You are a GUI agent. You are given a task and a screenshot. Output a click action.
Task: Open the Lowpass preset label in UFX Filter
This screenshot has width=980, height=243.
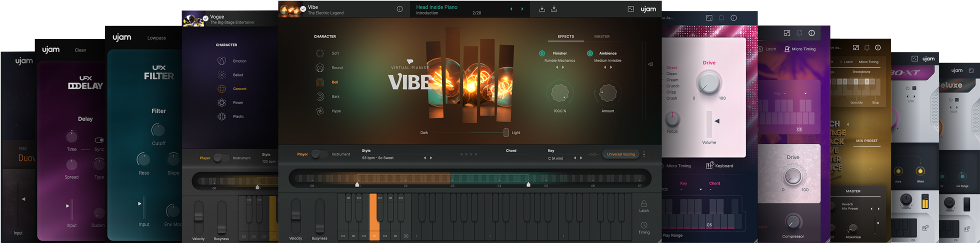point(156,38)
